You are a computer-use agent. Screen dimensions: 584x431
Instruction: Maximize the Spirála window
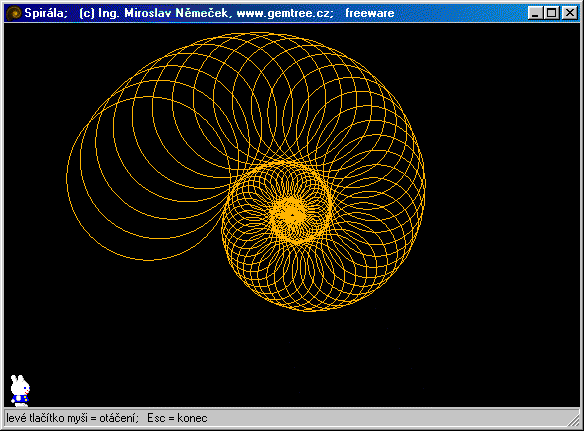tap(551, 13)
